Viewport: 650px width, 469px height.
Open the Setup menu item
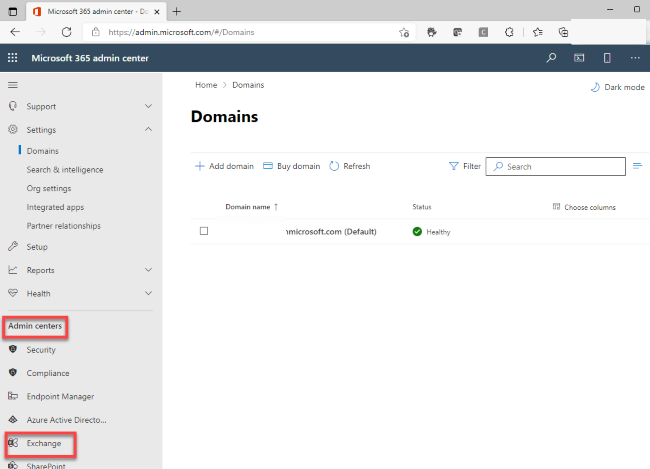(x=37, y=247)
